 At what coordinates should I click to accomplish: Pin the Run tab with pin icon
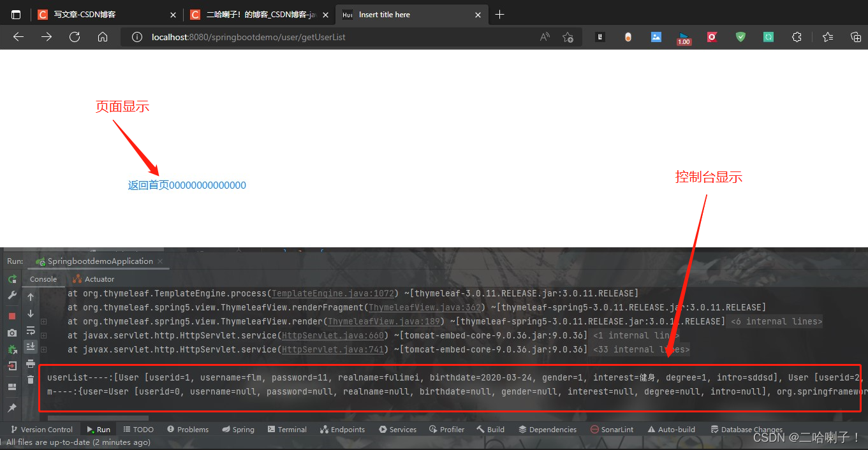tap(12, 407)
